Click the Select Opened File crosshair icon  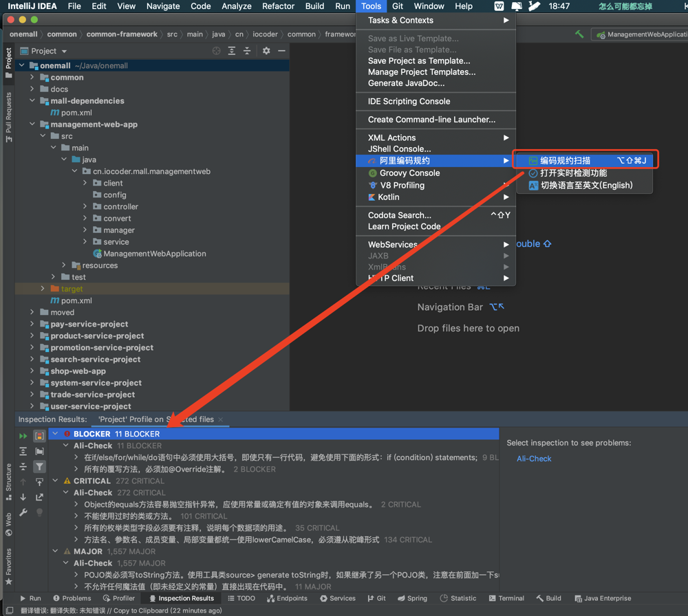(216, 51)
